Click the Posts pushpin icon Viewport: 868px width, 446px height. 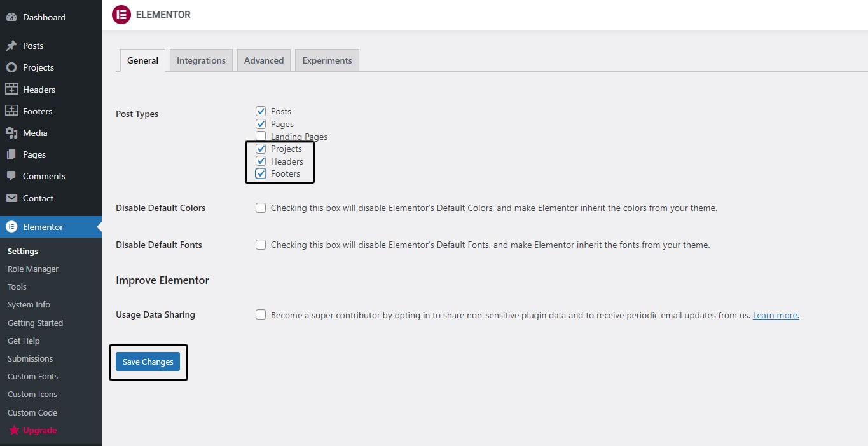tap(11, 46)
